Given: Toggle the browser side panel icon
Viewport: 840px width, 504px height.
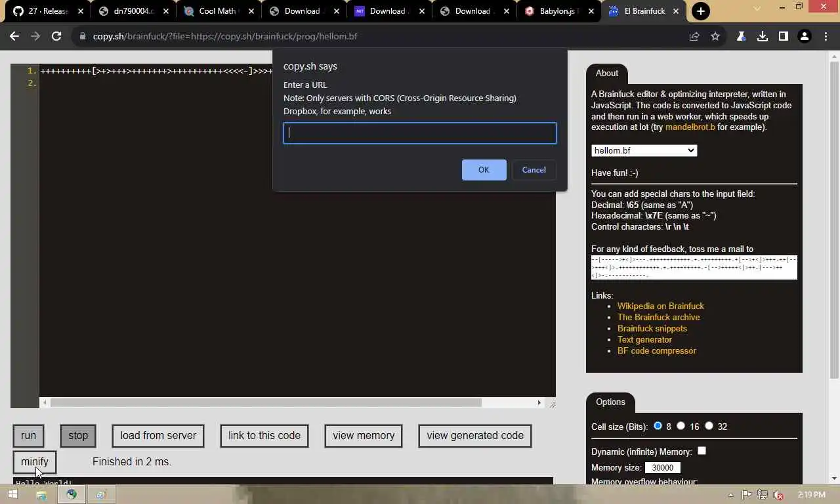Looking at the screenshot, I should click(784, 37).
